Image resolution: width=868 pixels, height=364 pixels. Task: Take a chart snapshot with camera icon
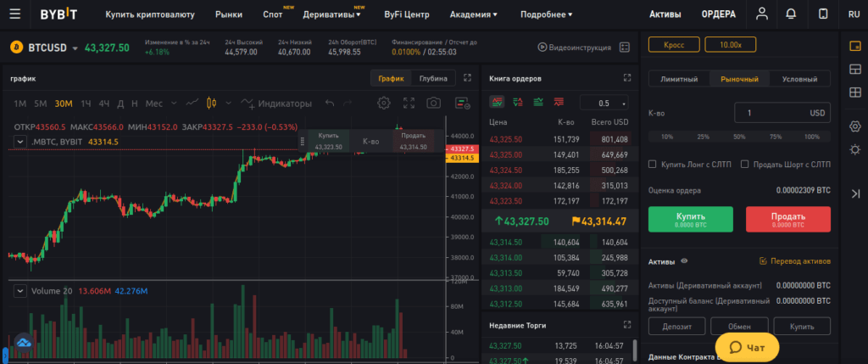pyautogui.click(x=433, y=103)
